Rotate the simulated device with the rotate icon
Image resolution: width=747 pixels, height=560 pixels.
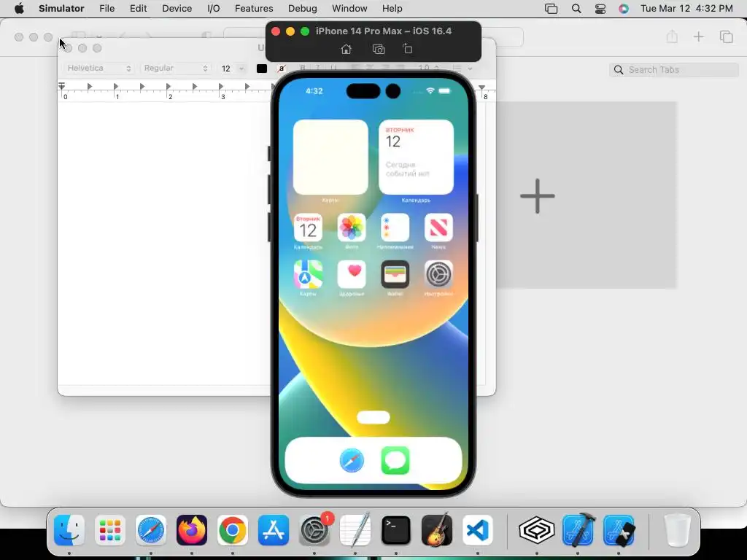(408, 49)
